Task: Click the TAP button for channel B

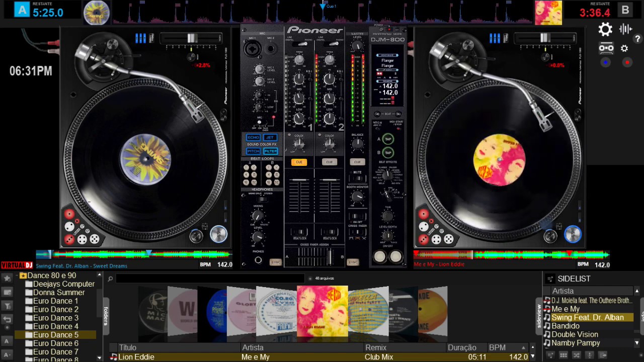Action: 387,152
